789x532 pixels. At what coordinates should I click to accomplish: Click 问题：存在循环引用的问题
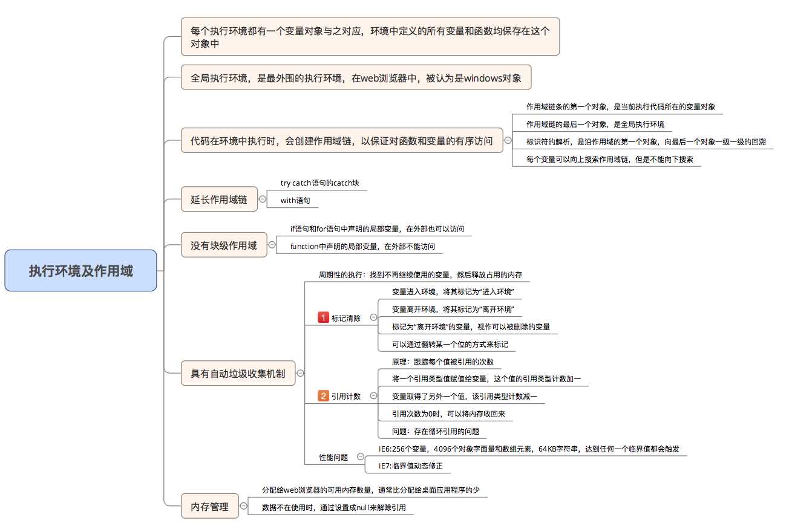436,432
